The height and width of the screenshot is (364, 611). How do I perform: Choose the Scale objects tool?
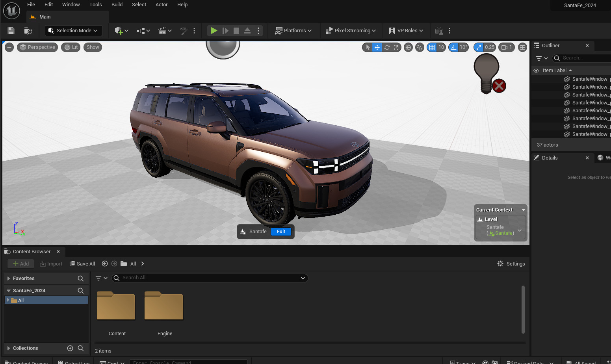pos(396,47)
